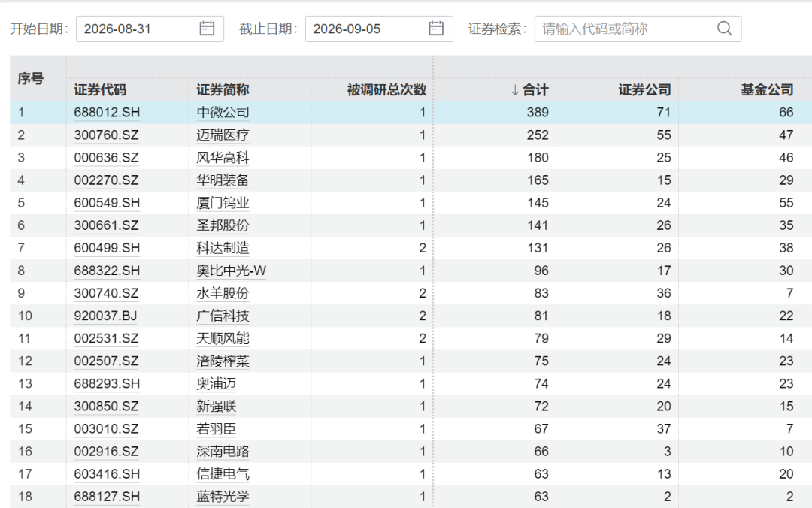Sort by 证券公司 column header
Image resolution: width=812 pixels, height=508 pixels.
click(x=645, y=90)
